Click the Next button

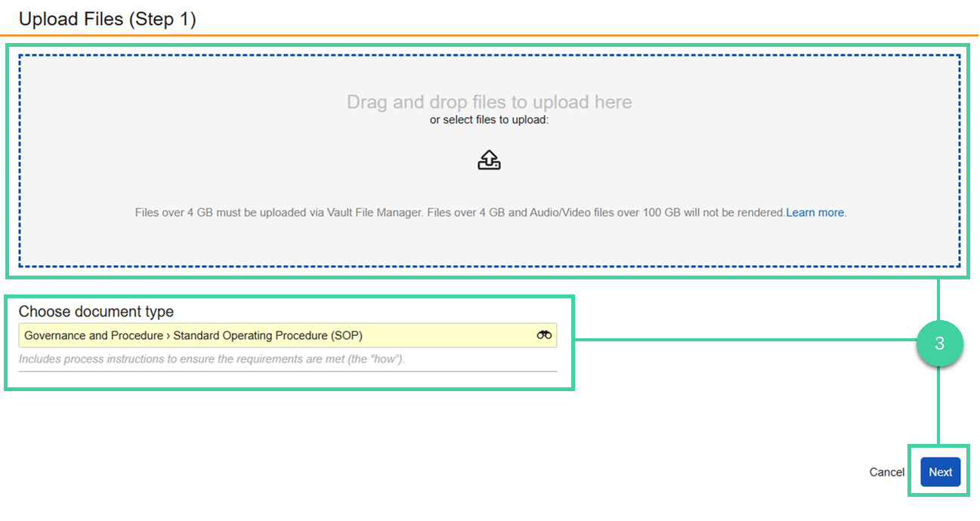click(941, 472)
